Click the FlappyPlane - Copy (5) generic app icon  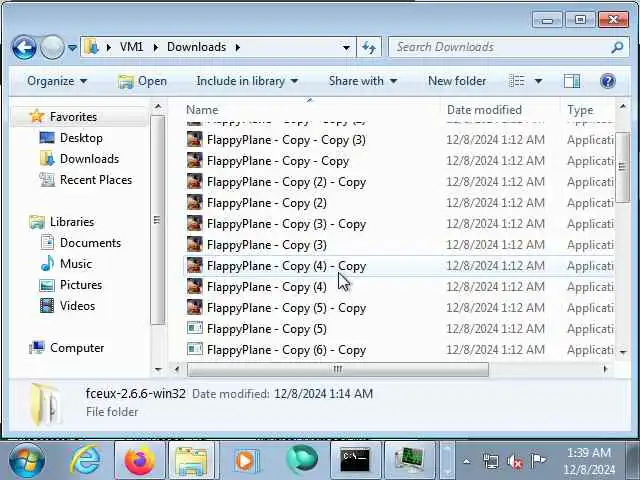[195, 328]
